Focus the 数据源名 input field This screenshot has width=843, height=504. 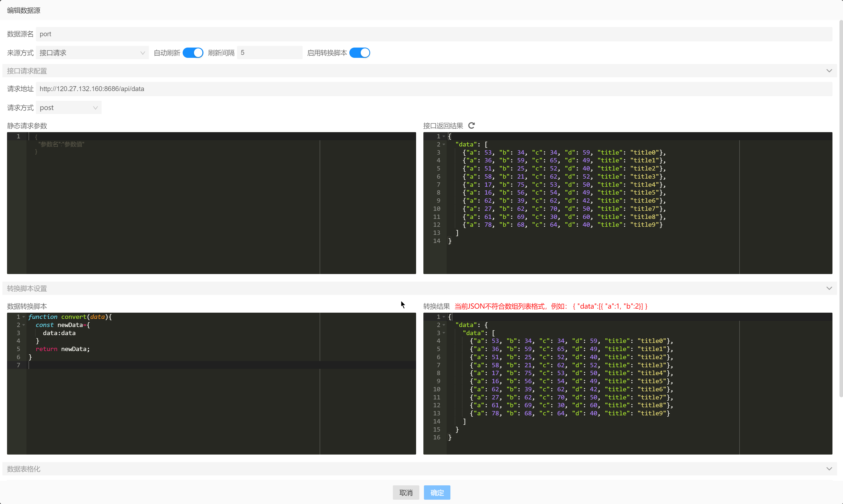434,34
